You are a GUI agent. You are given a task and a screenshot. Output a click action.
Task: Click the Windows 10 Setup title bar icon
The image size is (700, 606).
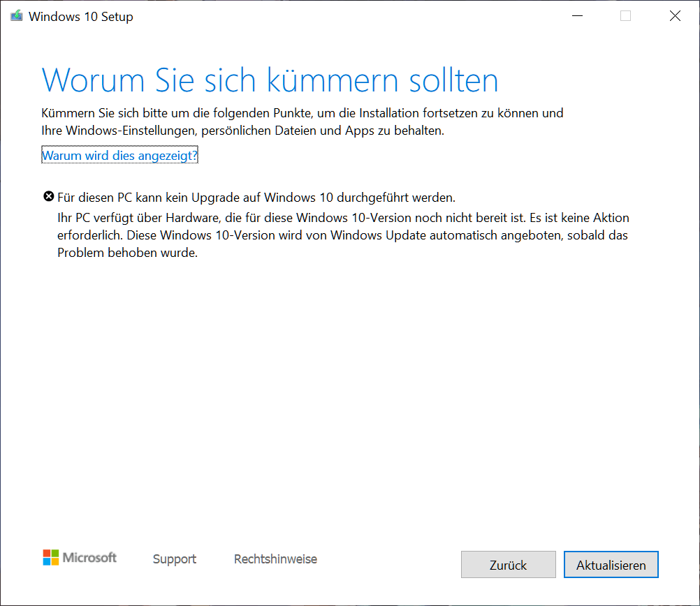16,15
